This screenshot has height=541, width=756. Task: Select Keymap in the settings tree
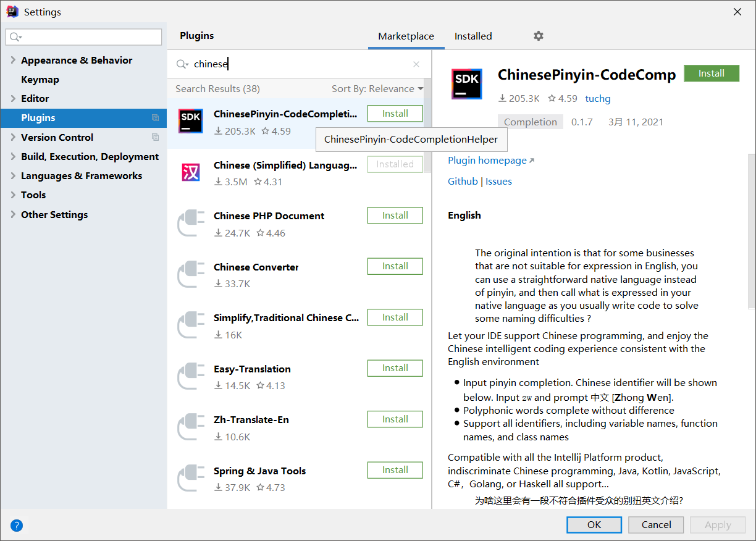40,79
